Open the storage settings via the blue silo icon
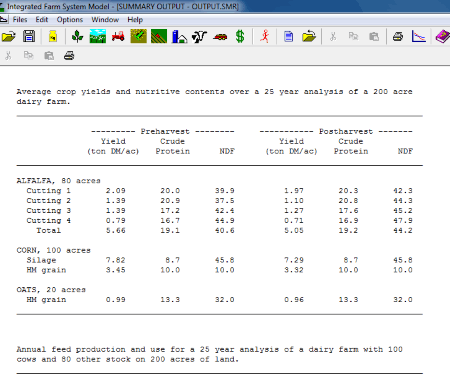This screenshot has height=382, width=450. point(179,36)
